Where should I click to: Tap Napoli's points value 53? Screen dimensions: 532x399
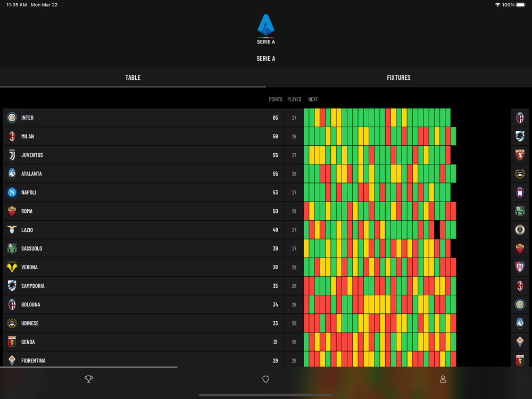pyautogui.click(x=275, y=193)
